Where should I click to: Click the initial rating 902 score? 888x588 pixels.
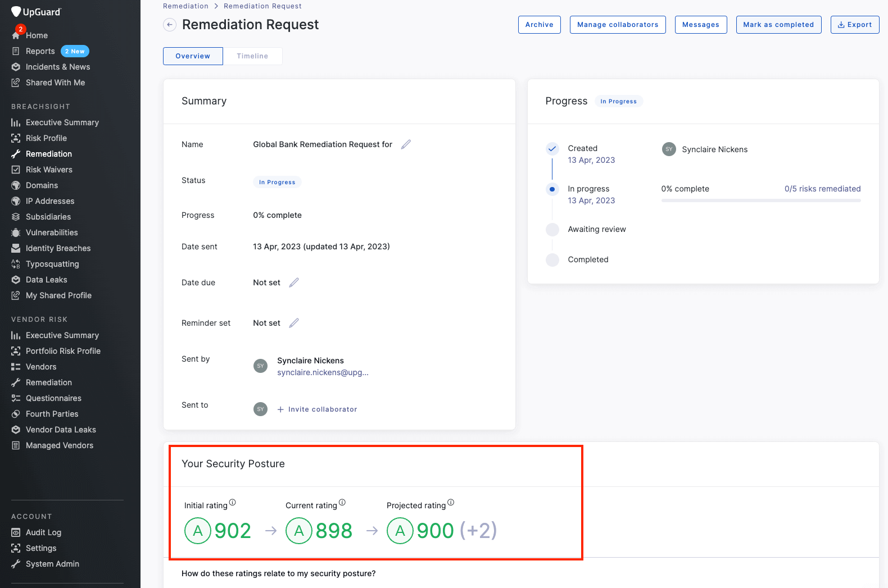(x=233, y=531)
